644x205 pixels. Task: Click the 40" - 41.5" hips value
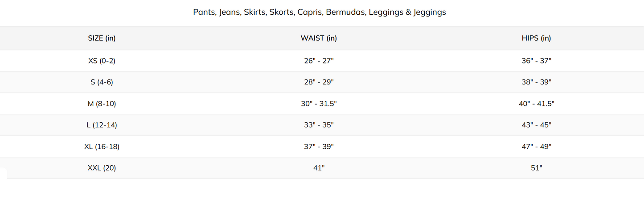coord(536,104)
